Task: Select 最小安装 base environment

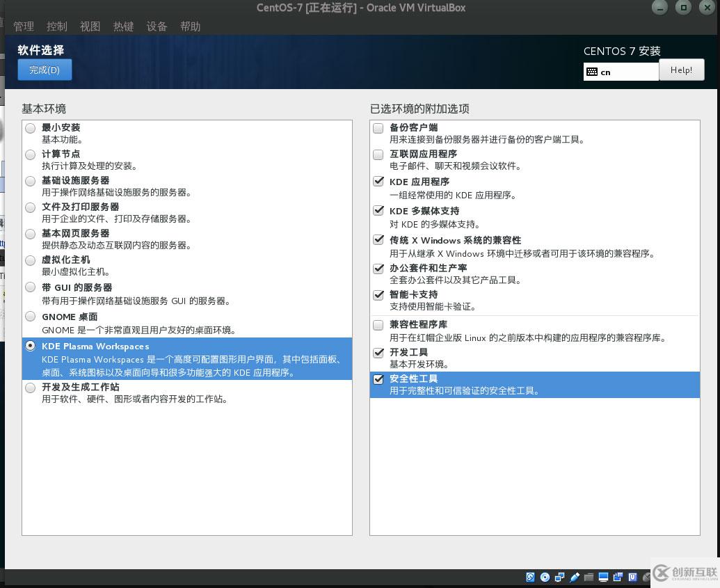Action: coord(31,128)
